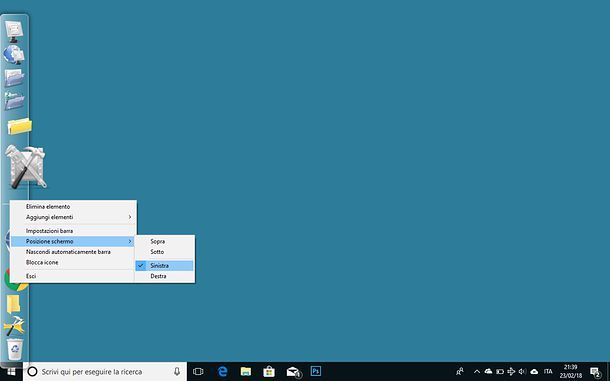The height and width of the screenshot is (381, 610).
Task: Open Microsoft Store from the taskbar
Action: 269,372
